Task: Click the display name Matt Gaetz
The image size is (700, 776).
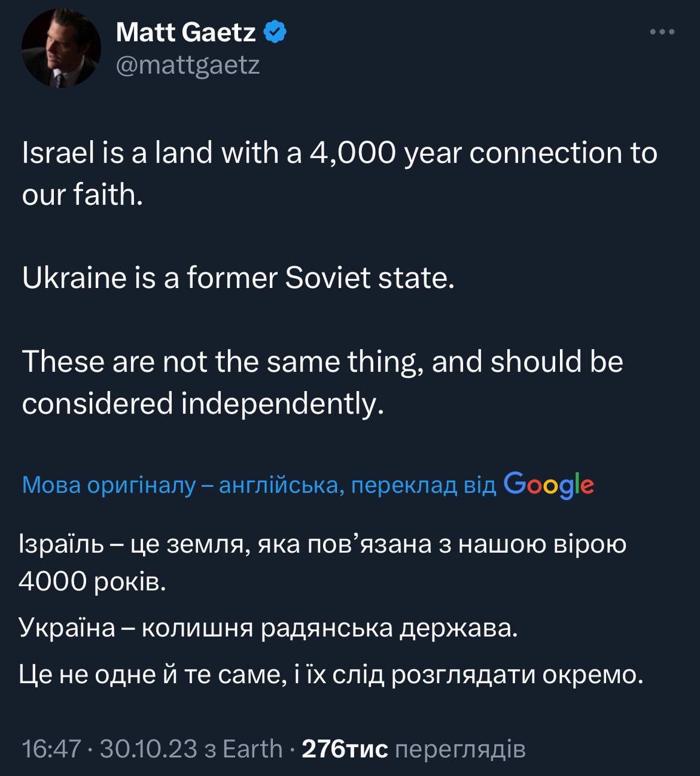Action: pyautogui.click(x=185, y=32)
